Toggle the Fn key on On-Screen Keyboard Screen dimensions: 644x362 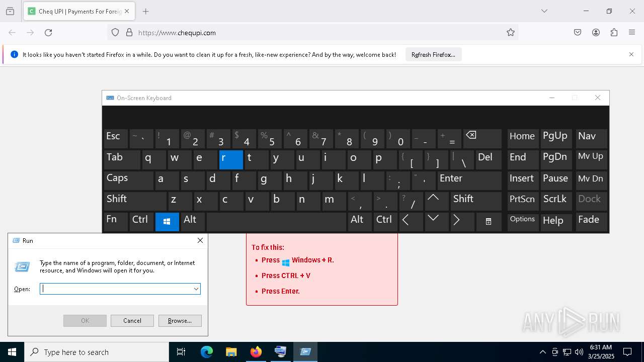point(115,222)
